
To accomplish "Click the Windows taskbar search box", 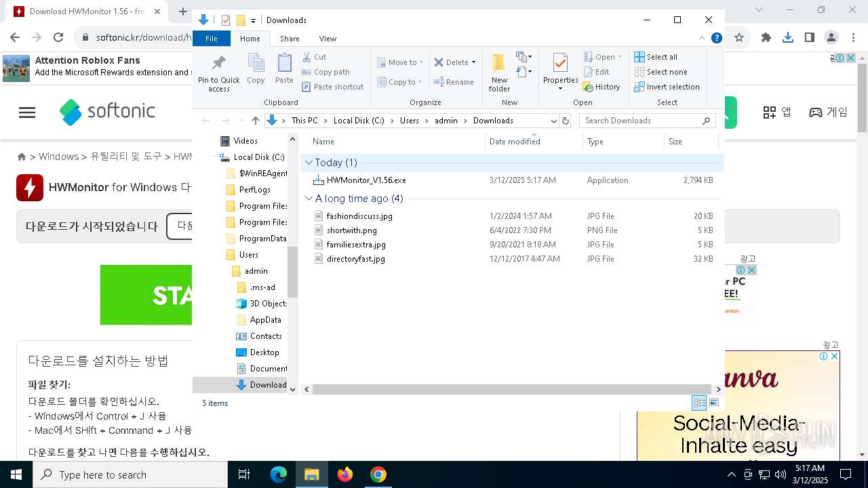I will click(130, 474).
